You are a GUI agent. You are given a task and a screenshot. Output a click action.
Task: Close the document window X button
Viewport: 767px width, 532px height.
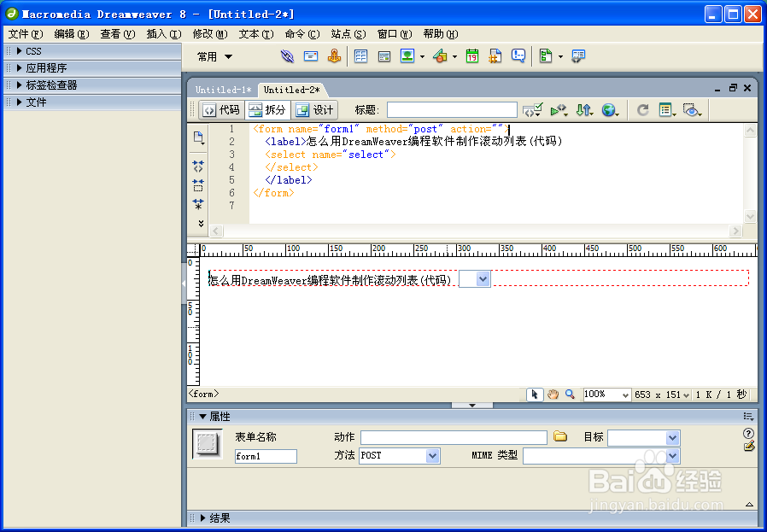click(747, 88)
